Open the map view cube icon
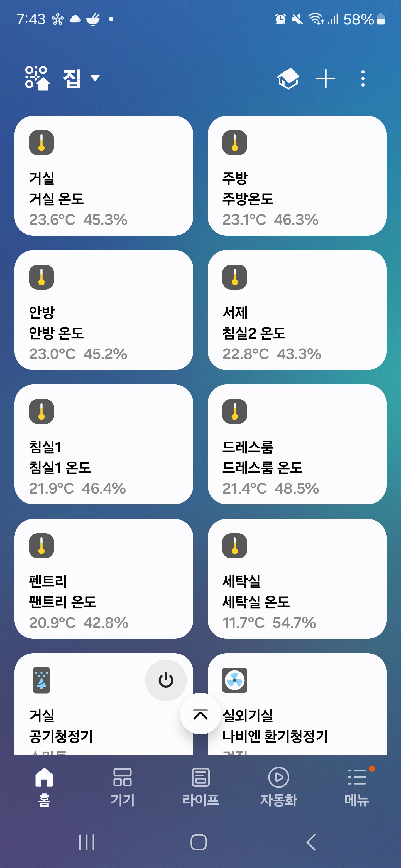Image resolution: width=401 pixels, height=868 pixels. [288, 78]
